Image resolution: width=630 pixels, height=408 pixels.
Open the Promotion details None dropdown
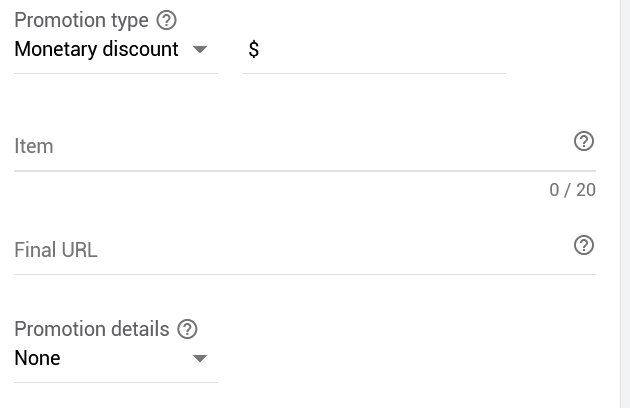point(116,358)
